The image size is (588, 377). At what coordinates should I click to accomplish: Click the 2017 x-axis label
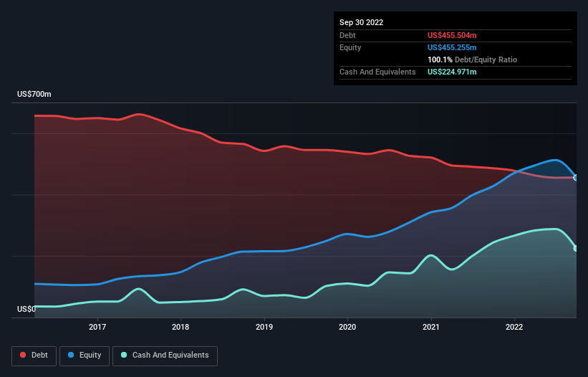[x=97, y=327]
